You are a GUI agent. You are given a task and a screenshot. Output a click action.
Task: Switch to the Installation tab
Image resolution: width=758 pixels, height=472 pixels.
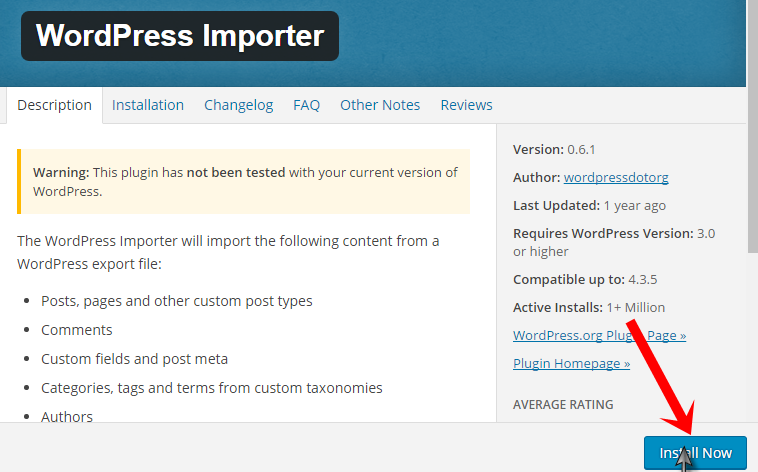point(147,105)
